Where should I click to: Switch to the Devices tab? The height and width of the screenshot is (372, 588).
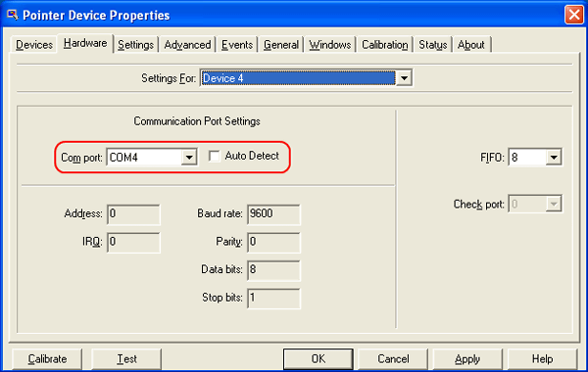[x=34, y=45]
